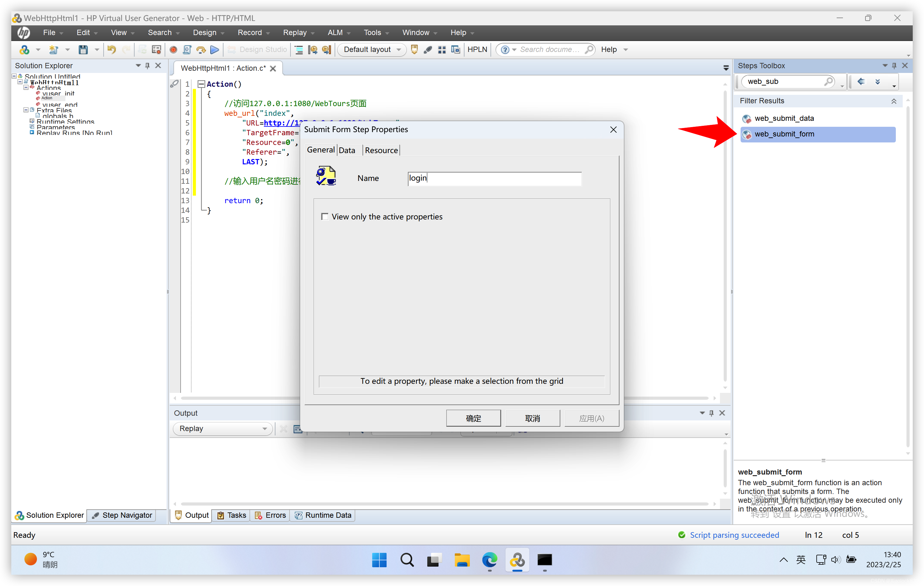Select the Undo icon in the toolbar
This screenshot has width=924, height=586.
[x=111, y=49]
